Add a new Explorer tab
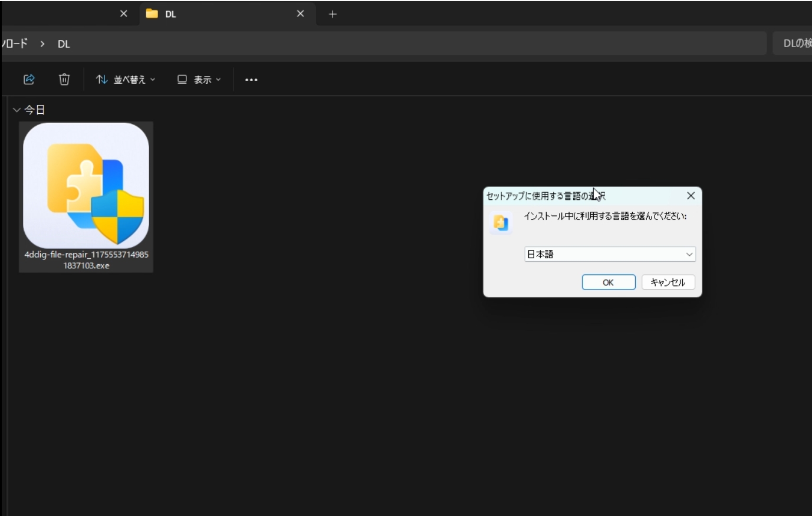 pyautogui.click(x=333, y=14)
